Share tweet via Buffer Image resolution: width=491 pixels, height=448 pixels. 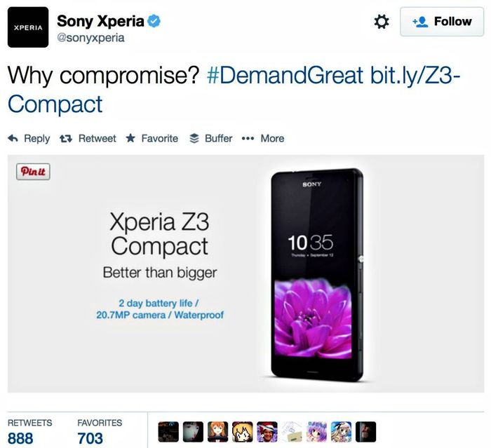click(210, 138)
